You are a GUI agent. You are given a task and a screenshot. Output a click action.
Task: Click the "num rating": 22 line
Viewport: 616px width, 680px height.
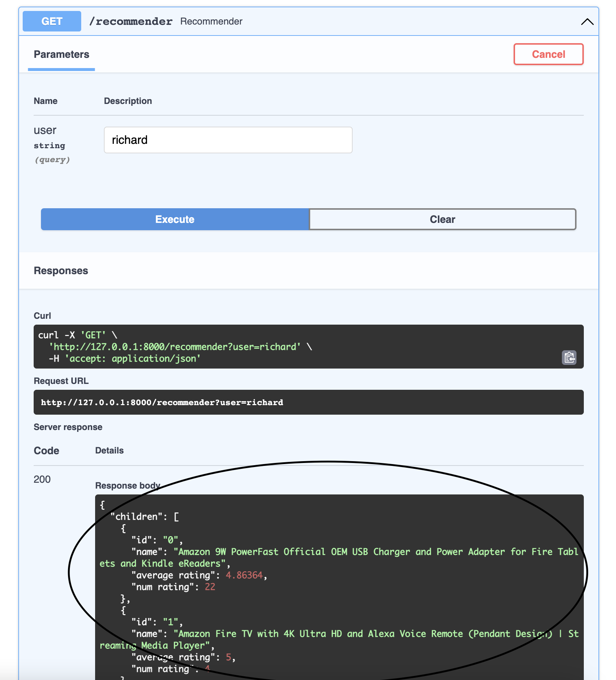[173, 587]
